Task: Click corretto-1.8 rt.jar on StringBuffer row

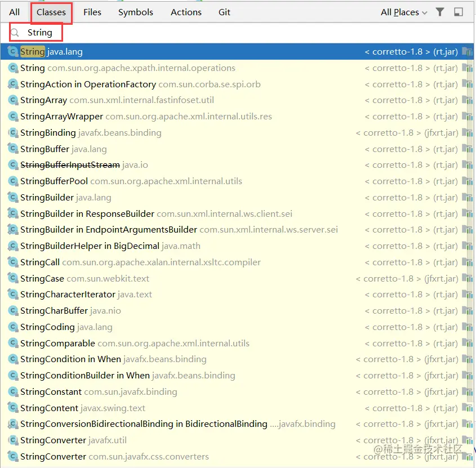Action: 411,149
